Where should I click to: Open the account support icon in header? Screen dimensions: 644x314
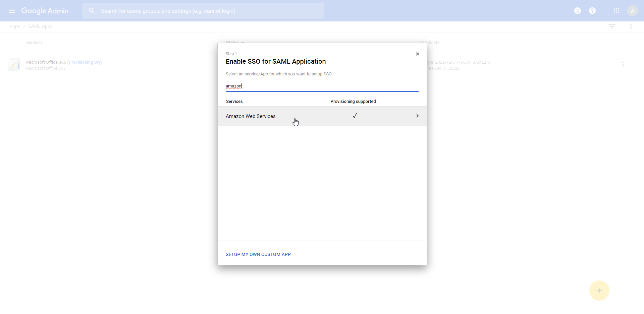click(x=578, y=11)
